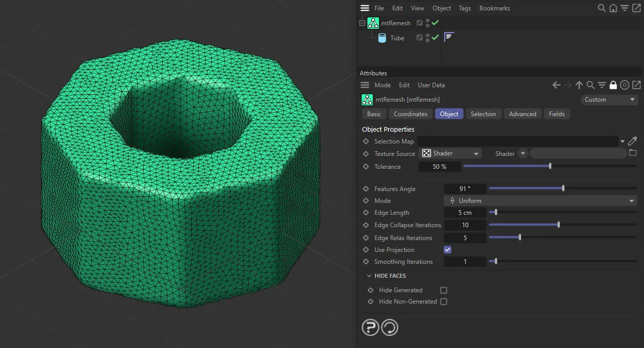The height and width of the screenshot is (348, 644).
Task: Collapse the mtRemesh tree item
Action: tap(362, 23)
